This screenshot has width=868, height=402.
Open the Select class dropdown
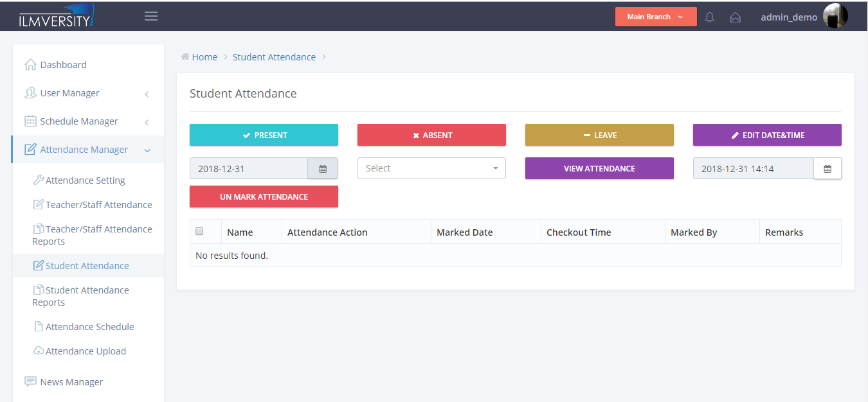pos(431,168)
